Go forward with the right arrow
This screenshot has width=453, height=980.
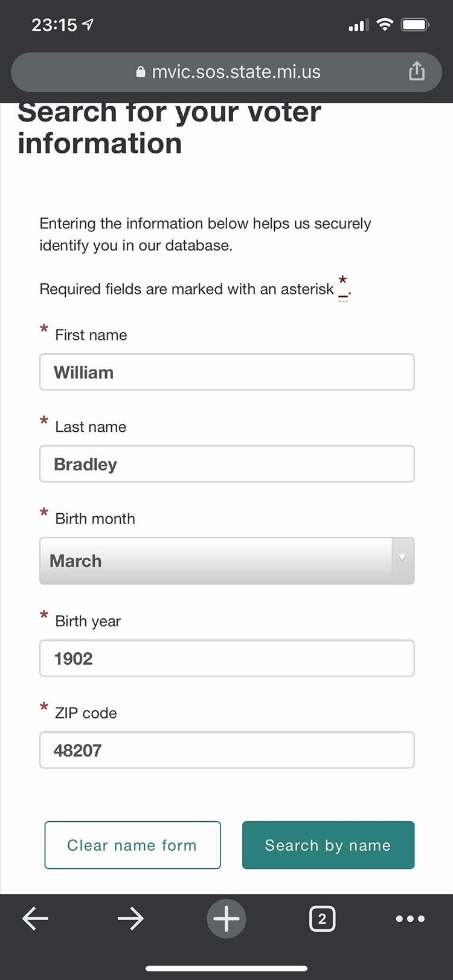pyautogui.click(x=130, y=918)
